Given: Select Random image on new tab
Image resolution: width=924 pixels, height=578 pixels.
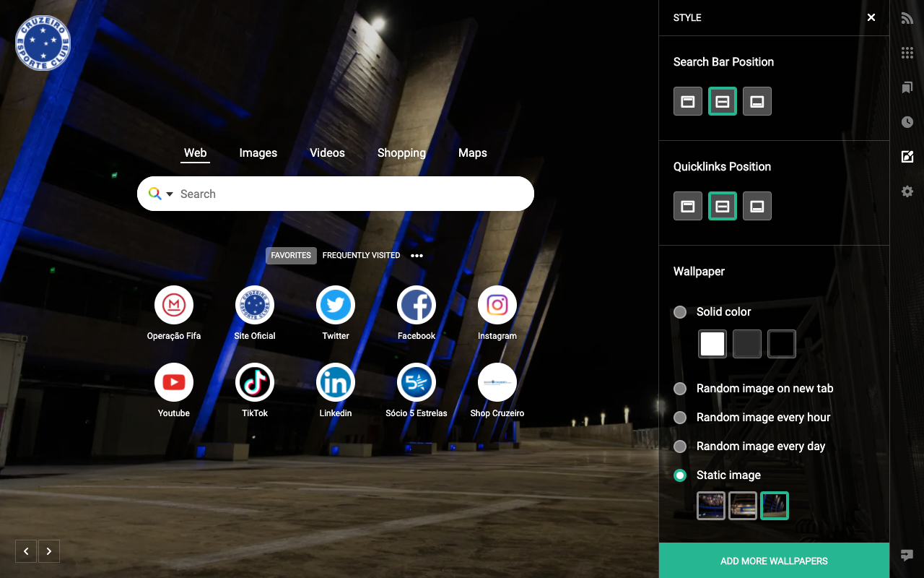Looking at the screenshot, I should (680, 389).
